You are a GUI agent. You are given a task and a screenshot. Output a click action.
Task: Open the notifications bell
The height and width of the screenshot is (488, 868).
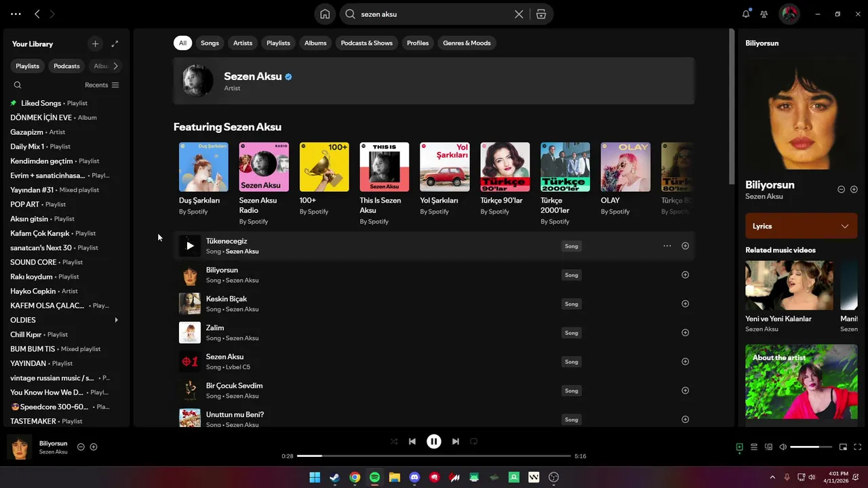(746, 14)
